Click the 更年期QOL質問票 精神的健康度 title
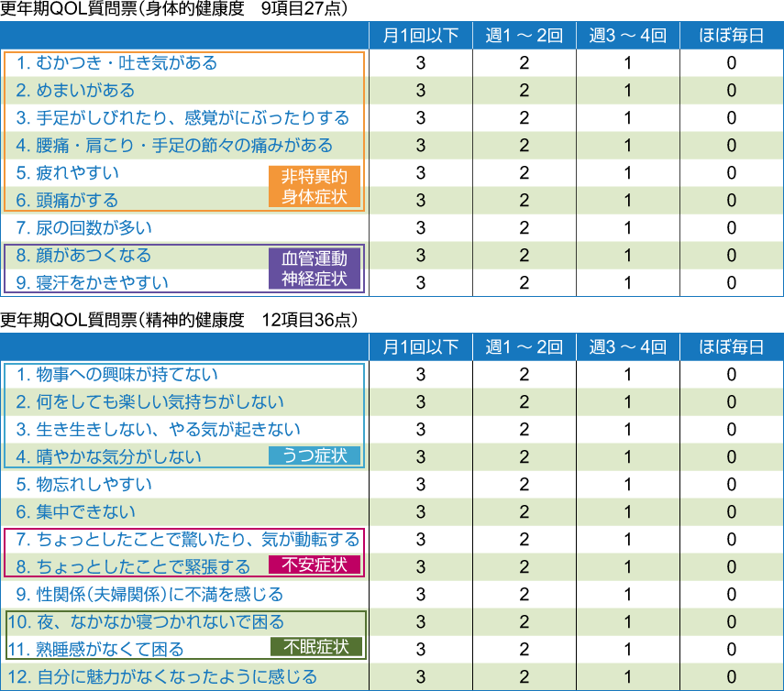 179,320
